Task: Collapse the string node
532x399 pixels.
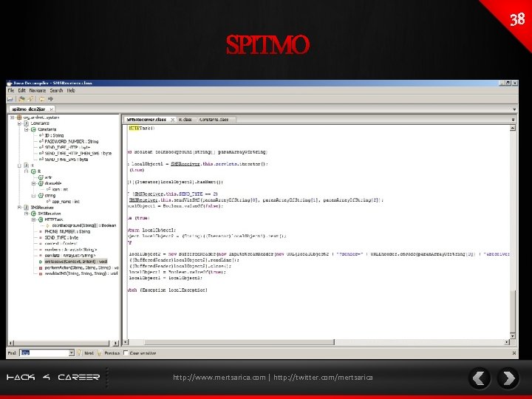Action: tap(33, 195)
